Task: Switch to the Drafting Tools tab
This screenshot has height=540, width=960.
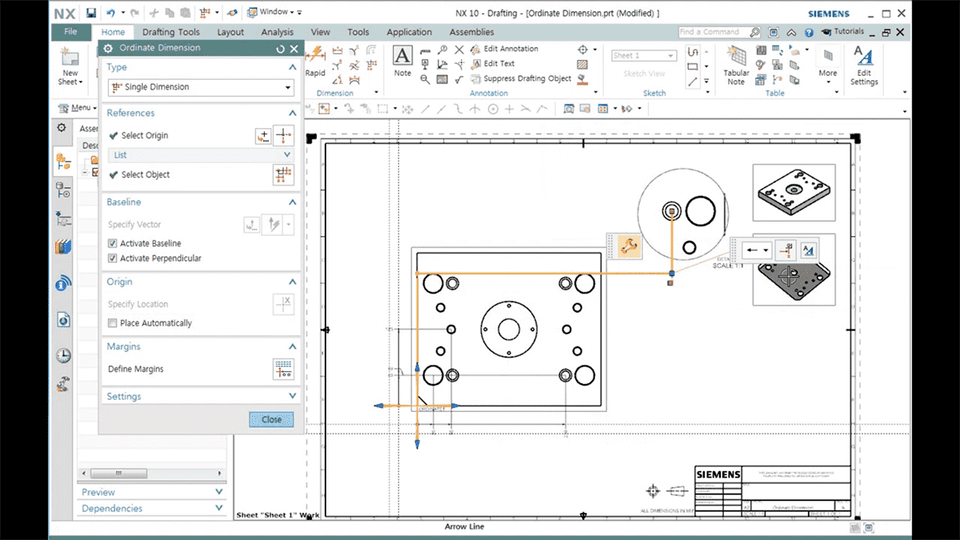Action: pyautogui.click(x=171, y=32)
